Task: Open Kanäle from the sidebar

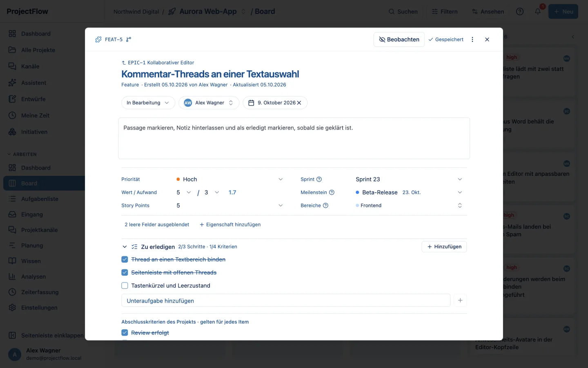Action: [x=30, y=66]
